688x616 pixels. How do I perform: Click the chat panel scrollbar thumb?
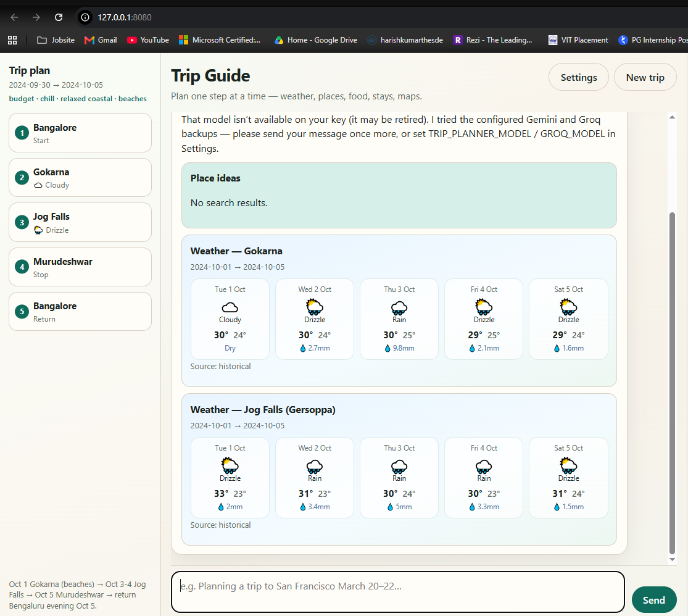tap(672, 383)
